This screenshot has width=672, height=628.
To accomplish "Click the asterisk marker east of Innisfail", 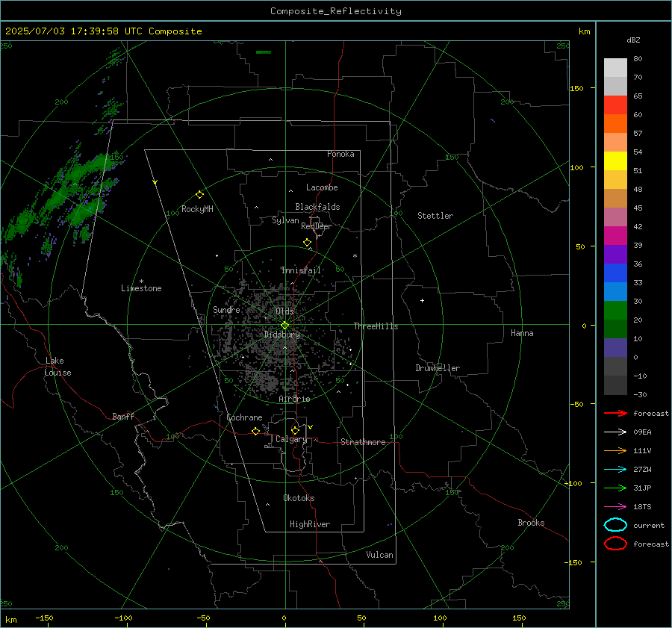I will (x=355, y=256).
